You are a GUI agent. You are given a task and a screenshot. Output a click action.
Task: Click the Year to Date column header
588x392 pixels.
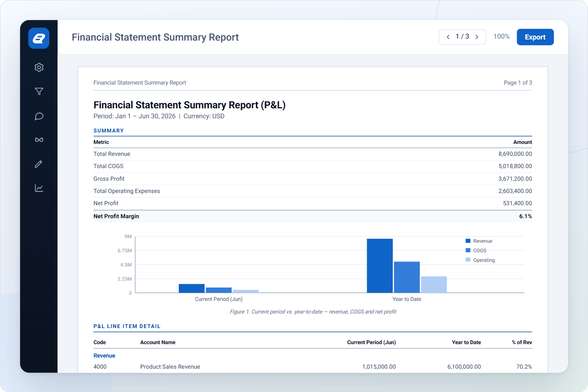466,342
